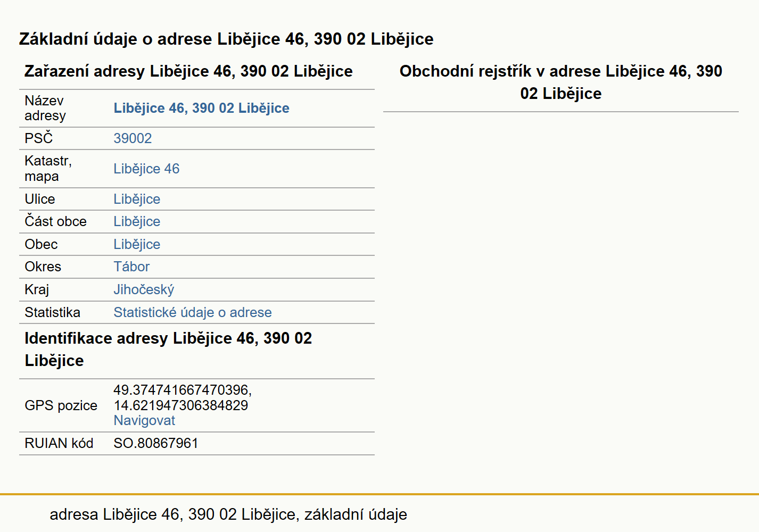Viewport: 759px width, 532px height.
Task: Click the Obec label
Action: 41,244
